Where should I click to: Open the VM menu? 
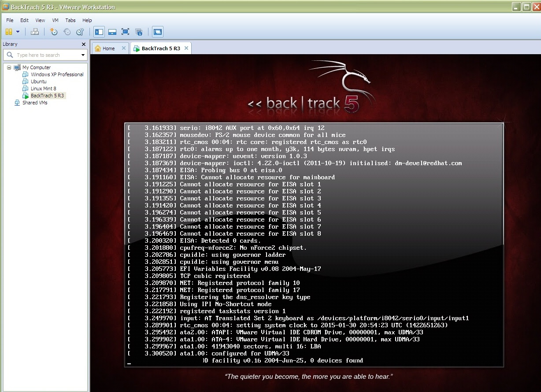(x=55, y=20)
